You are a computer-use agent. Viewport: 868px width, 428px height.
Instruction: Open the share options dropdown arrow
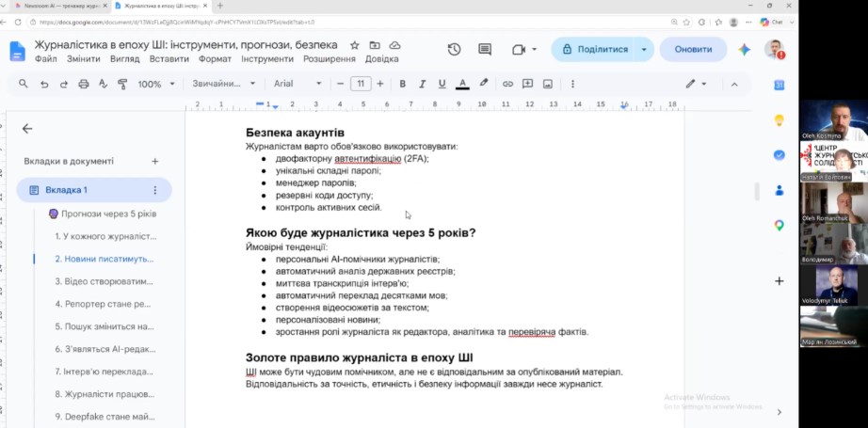(x=644, y=49)
